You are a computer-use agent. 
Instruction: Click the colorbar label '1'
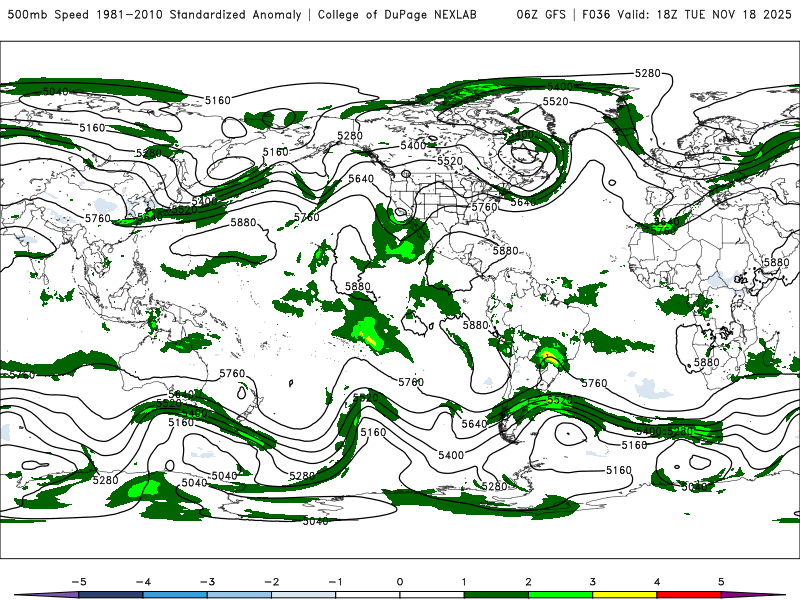pos(464,582)
